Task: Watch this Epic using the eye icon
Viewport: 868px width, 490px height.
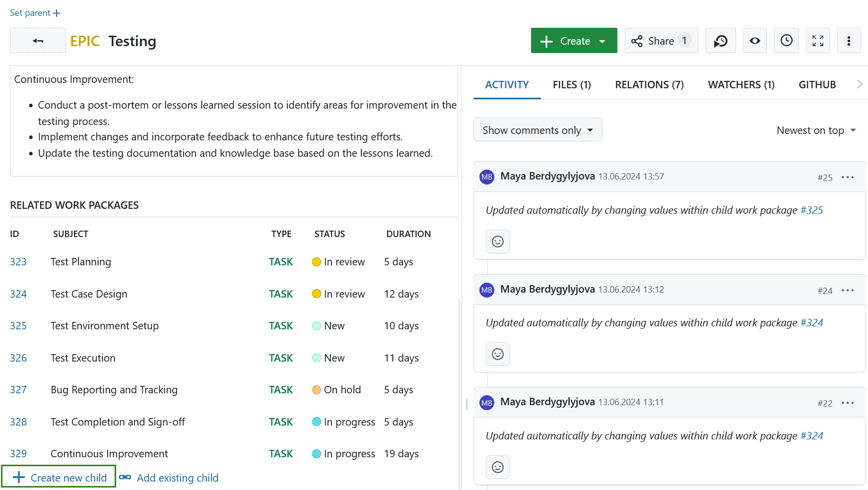Action: tap(754, 40)
